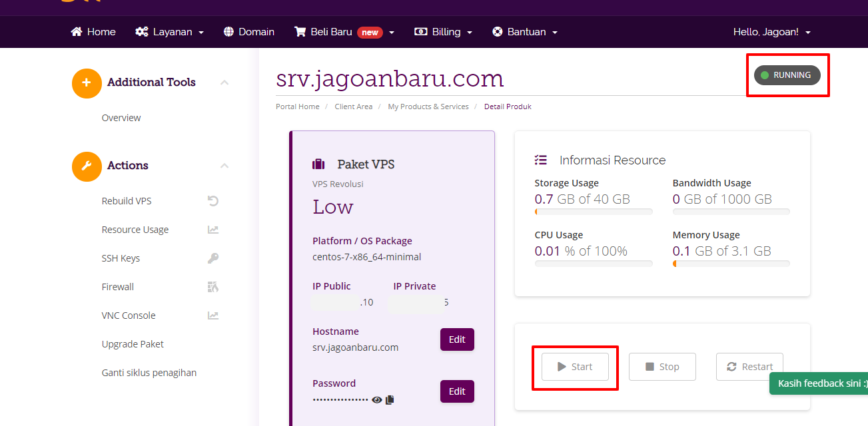Edit the VPS Password

pos(457,391)
